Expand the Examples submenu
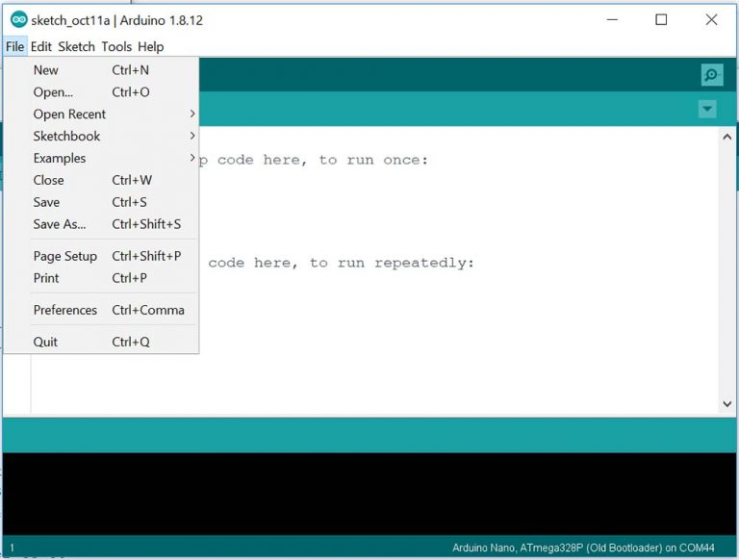This screenshot has width=739, height=560. tap(101, 159)
